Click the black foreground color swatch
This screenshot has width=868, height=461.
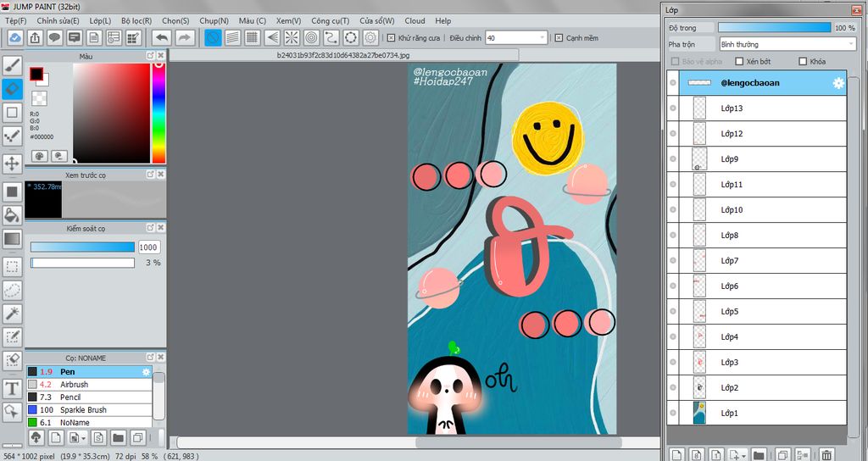36,74
